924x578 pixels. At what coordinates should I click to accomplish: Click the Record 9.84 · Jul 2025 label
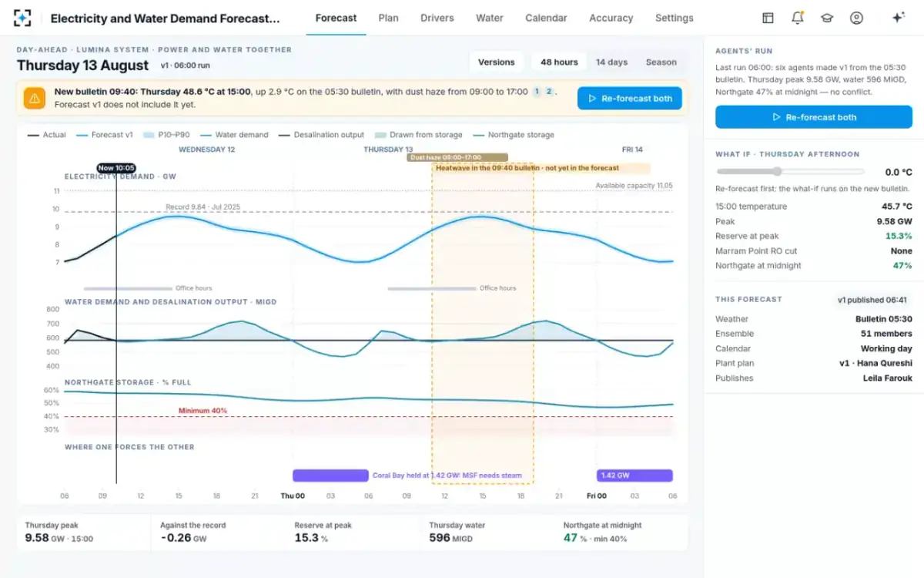[x=204, y=207]
